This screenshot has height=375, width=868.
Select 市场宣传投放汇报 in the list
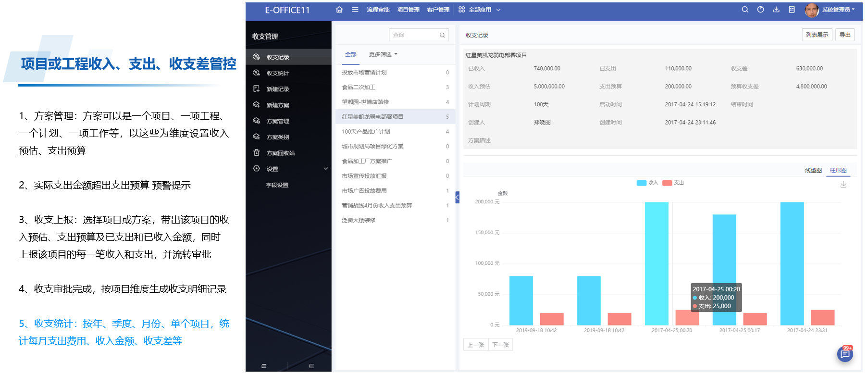click(x=395, y=176)
